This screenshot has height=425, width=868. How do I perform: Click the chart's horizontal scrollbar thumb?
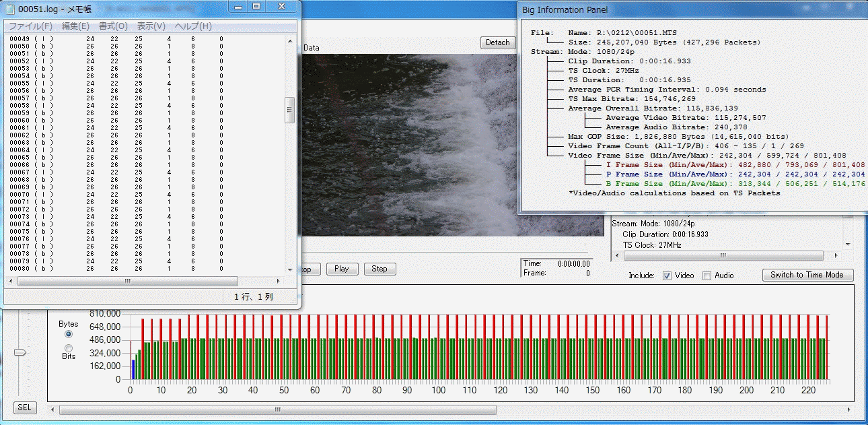277,410
